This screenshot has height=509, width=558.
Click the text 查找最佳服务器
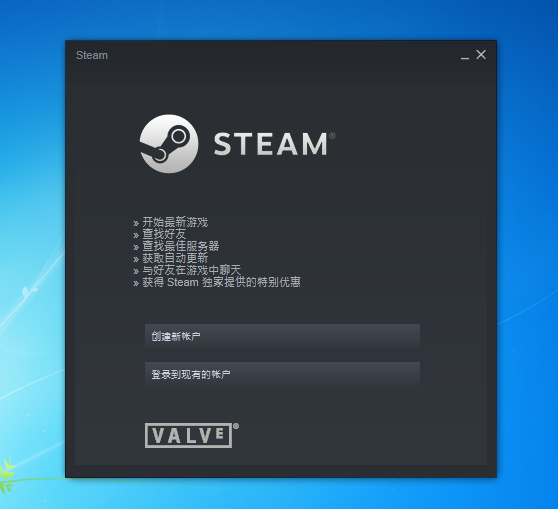[x=181, y=246]
